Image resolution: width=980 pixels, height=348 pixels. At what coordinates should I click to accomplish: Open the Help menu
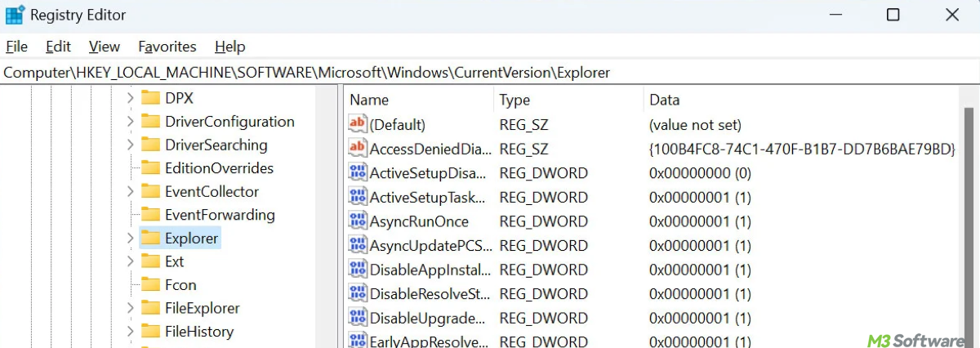[x=230, y=47]
